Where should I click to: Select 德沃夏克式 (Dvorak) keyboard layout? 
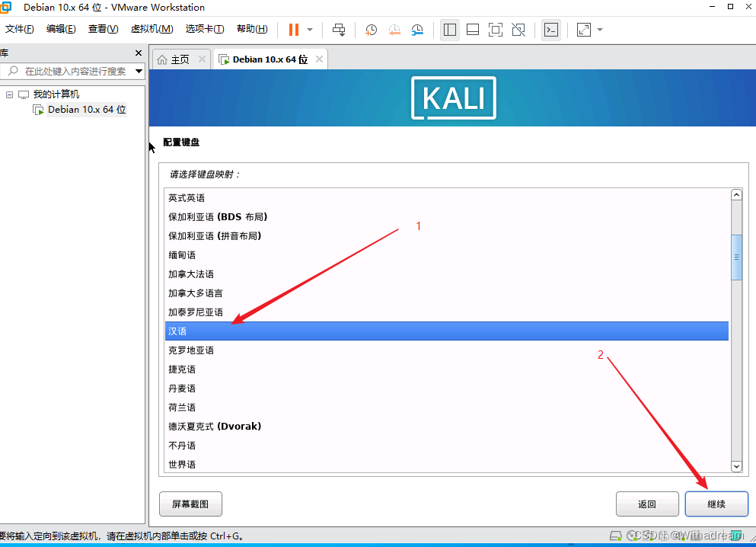tap(446, 427)
